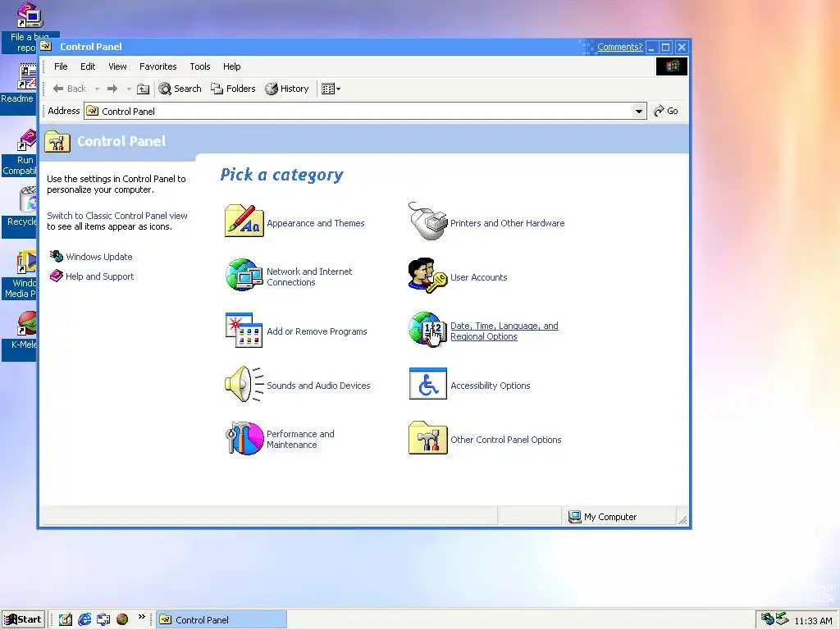Screen dimensions: 840x630
Task: Open the Windows Update link
Action: [99, 257]
